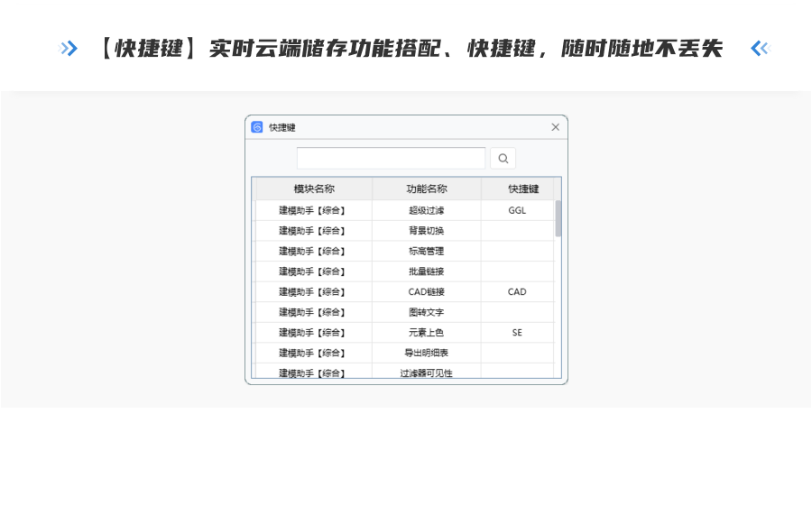Sort by 功能名称 column header
The width and height of the screenshot is (812, 515).
426,189
